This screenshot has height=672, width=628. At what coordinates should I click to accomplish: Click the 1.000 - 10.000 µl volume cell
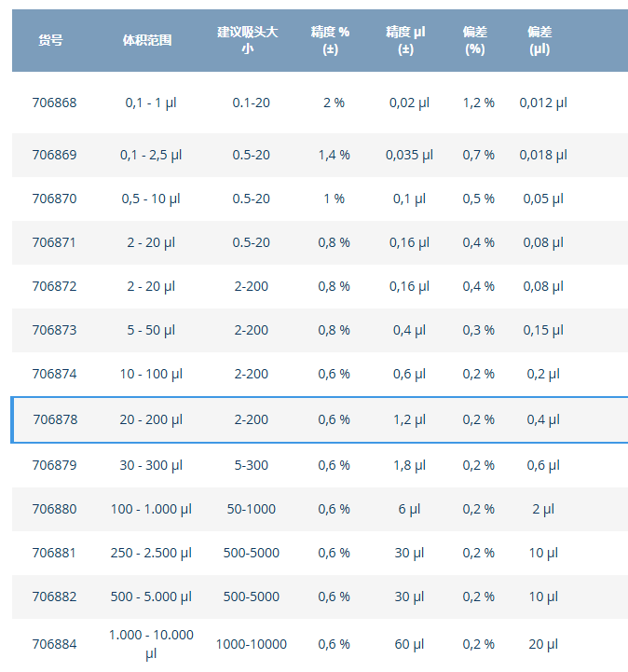[151, 643]
